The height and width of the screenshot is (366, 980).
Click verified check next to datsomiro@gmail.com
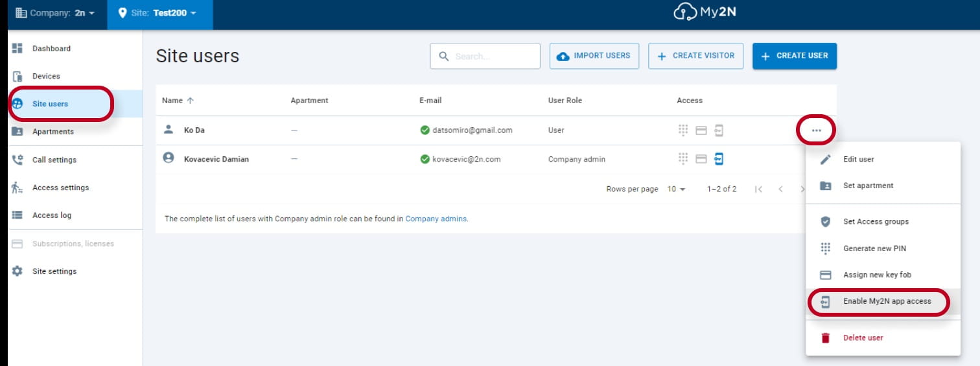[x=425, y=130]
